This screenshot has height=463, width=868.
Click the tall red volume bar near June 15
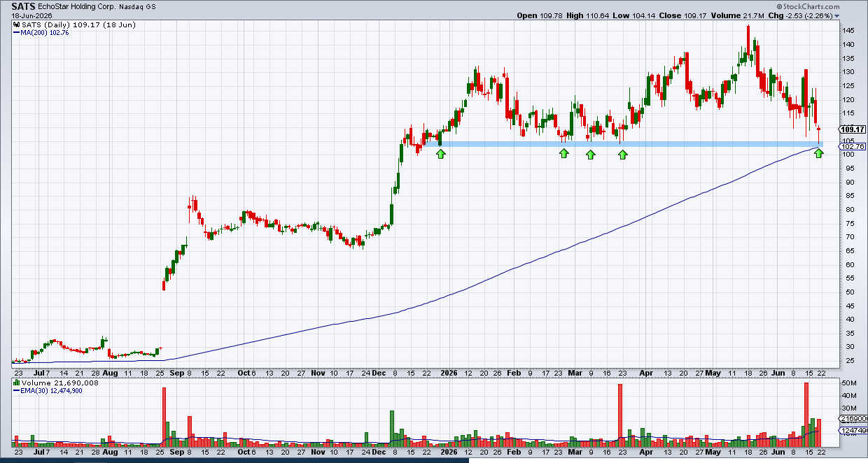pos(806,415)
